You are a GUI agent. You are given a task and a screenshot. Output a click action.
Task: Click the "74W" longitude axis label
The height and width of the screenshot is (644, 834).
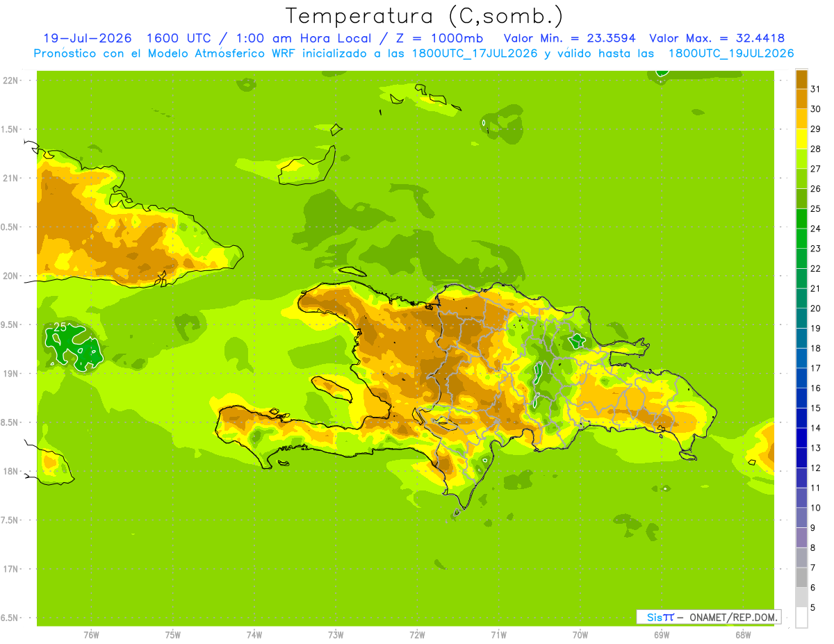click(x=254, y=635)
